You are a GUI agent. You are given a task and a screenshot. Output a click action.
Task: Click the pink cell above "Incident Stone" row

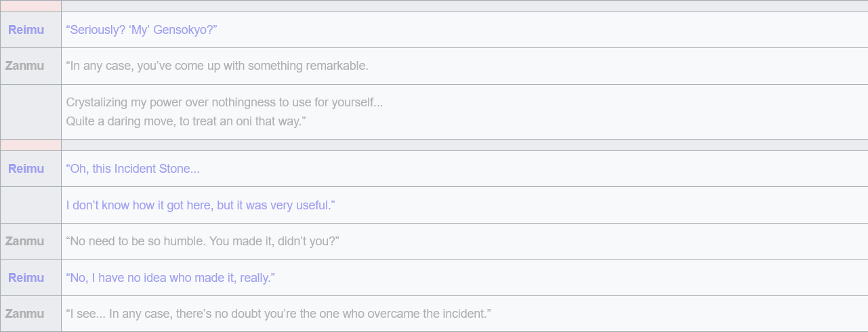coord(30,145)
